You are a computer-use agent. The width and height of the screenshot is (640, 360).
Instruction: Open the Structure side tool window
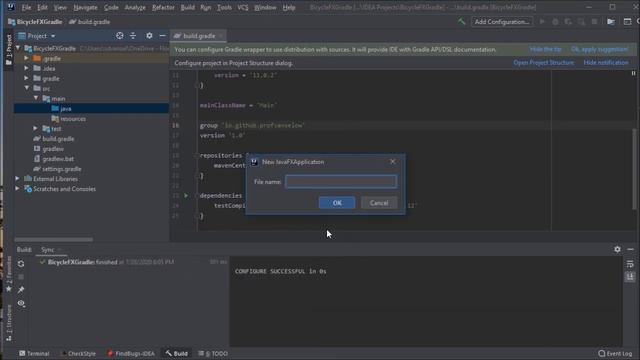tap(9, 322)
